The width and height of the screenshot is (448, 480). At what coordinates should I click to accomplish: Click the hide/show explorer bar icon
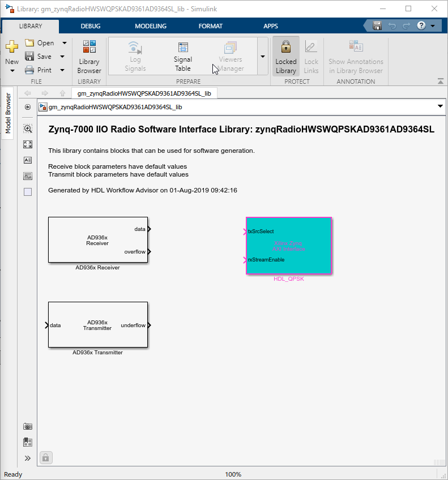click(x=28, y=107)
